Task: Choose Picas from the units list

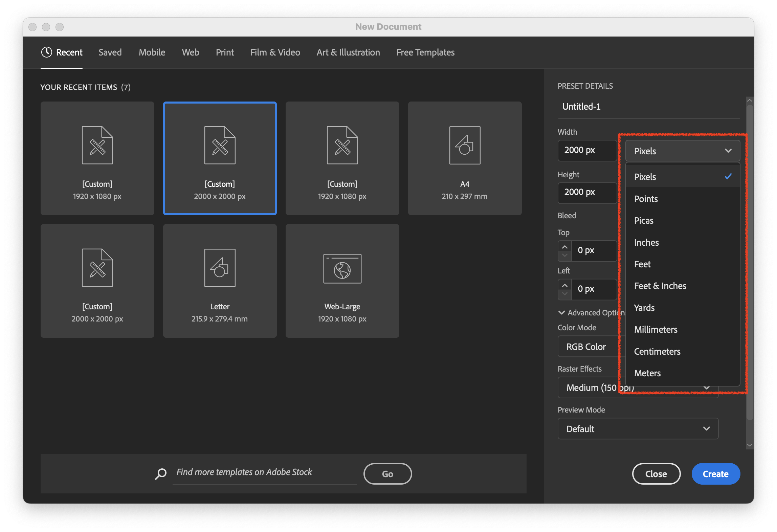Action: [x=682, y=221]
